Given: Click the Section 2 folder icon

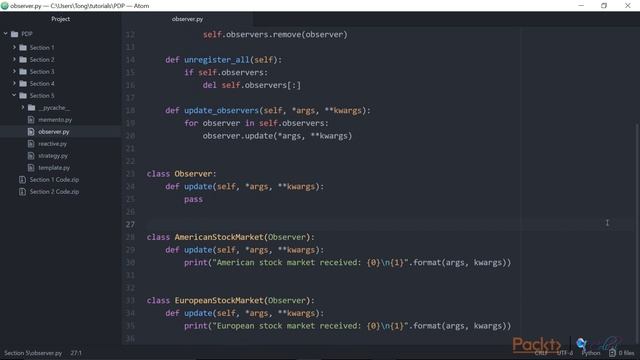Looking at the screenshot, I should coord(23,60).
